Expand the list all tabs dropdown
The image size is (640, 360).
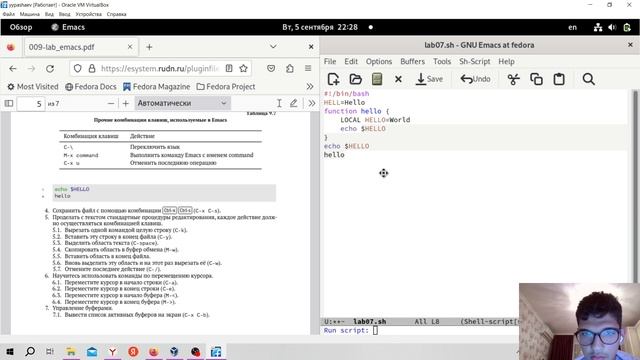point(273,47)
